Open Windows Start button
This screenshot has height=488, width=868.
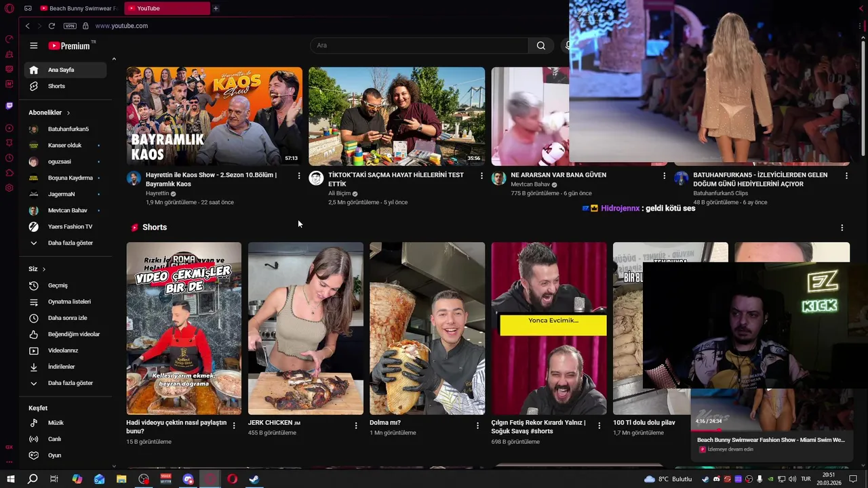(10, 479)
